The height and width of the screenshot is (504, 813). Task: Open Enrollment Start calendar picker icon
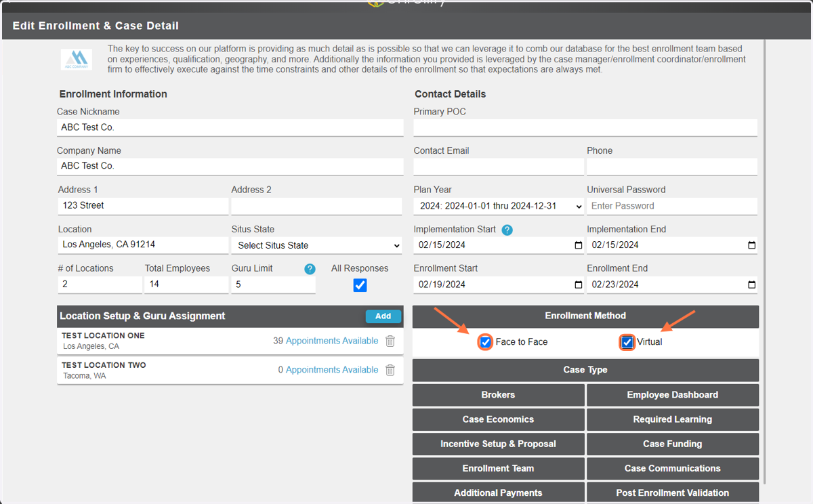pyautogui.click(x=578, y=285)
